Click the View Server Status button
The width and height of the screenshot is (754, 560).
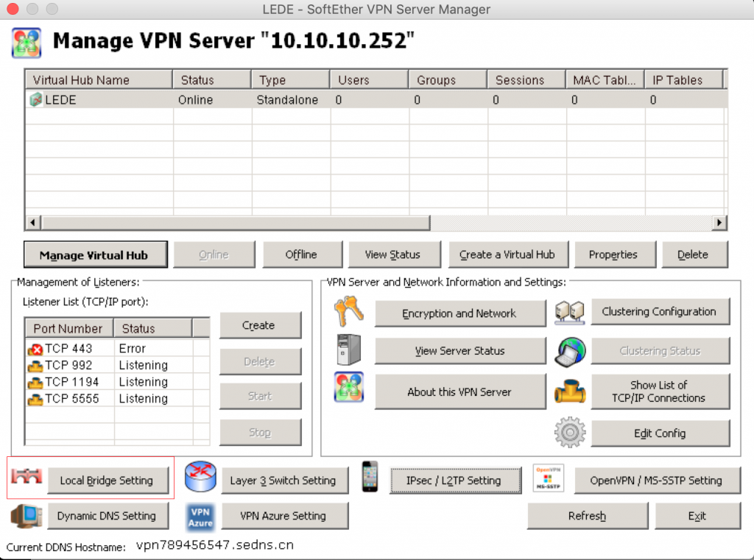[x=460, y=351]
